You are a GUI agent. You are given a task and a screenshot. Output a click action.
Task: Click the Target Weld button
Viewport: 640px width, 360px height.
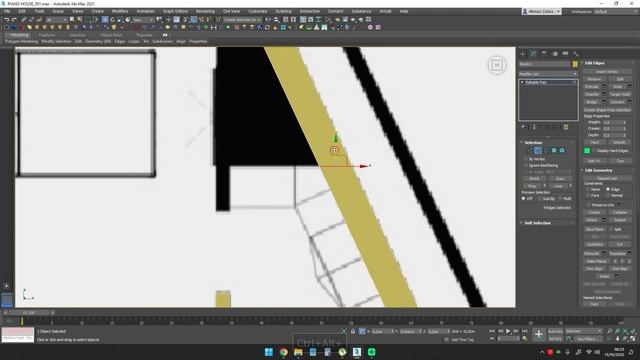[620, 94]
